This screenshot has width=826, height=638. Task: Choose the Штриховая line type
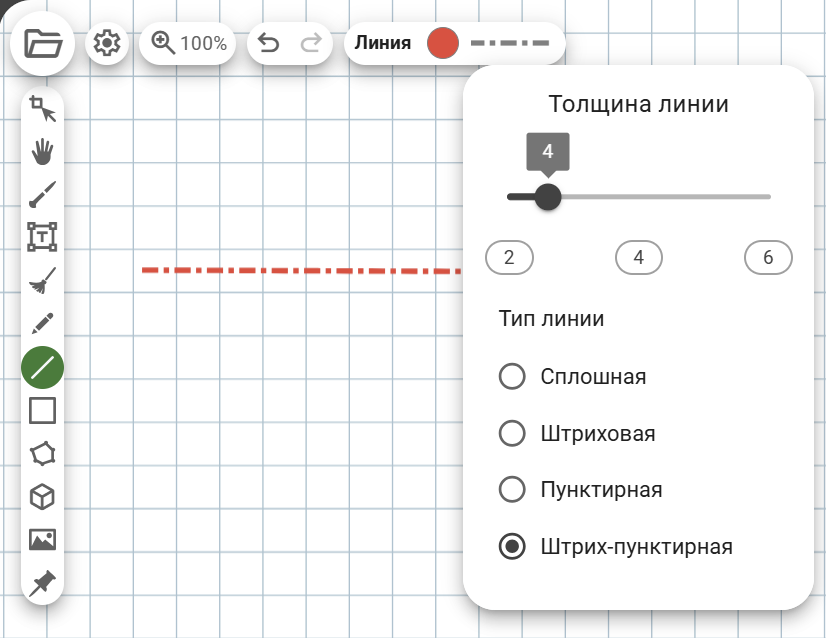coord(512,433)
